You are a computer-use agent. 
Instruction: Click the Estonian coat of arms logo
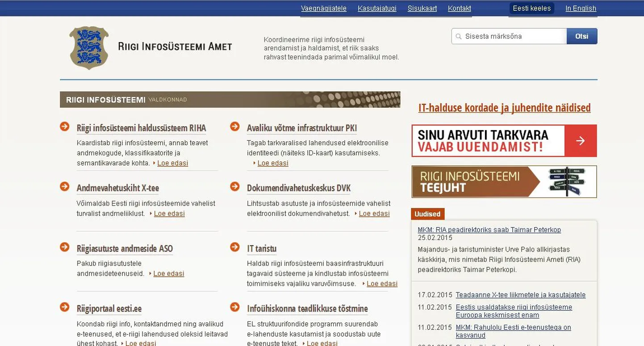(x=89, y=47)
